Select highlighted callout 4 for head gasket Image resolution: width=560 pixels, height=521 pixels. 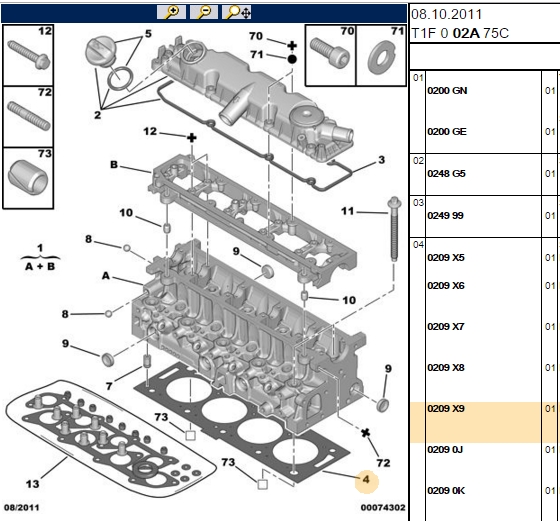[366, 480]
